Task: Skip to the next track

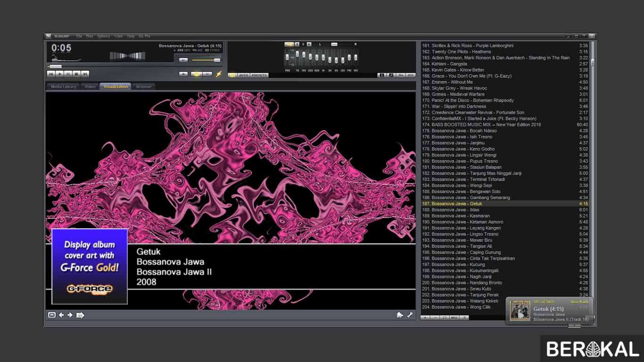Action: (x=85, y=74)
